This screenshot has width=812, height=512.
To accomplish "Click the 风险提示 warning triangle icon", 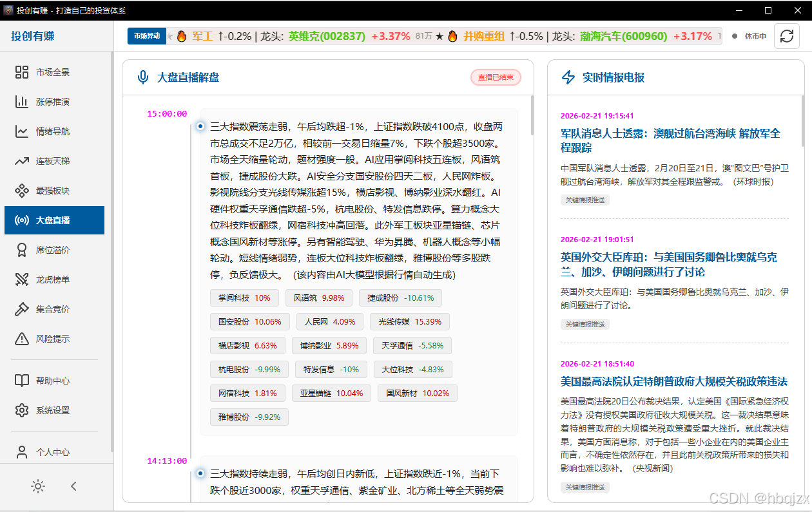I will click(22, 339).
